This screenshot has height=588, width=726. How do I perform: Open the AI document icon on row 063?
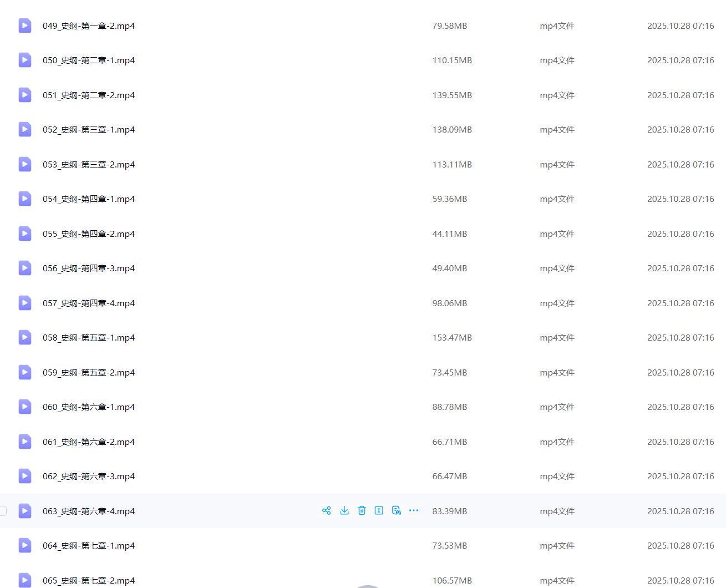(396, 511)
